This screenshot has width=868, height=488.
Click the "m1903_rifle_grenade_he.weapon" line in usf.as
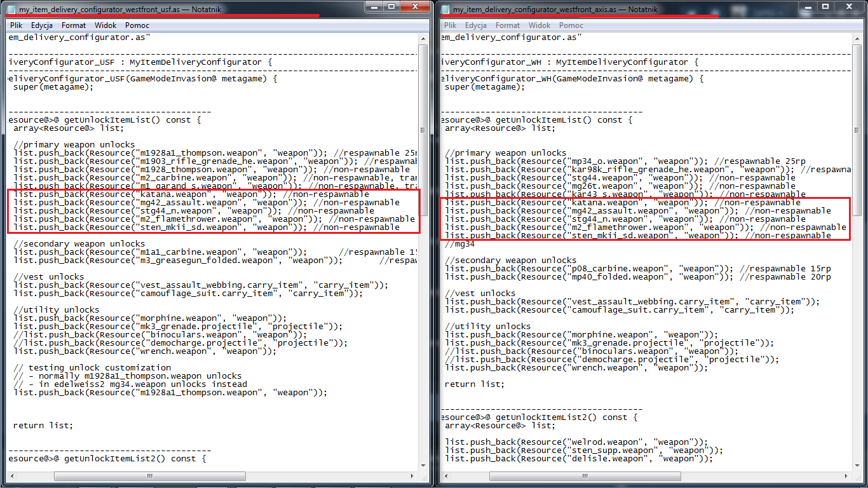pos(215,161)
